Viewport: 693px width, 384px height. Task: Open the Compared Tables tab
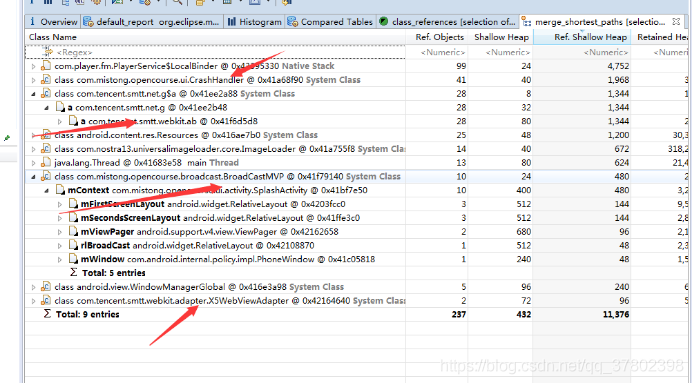coord(330,22)
